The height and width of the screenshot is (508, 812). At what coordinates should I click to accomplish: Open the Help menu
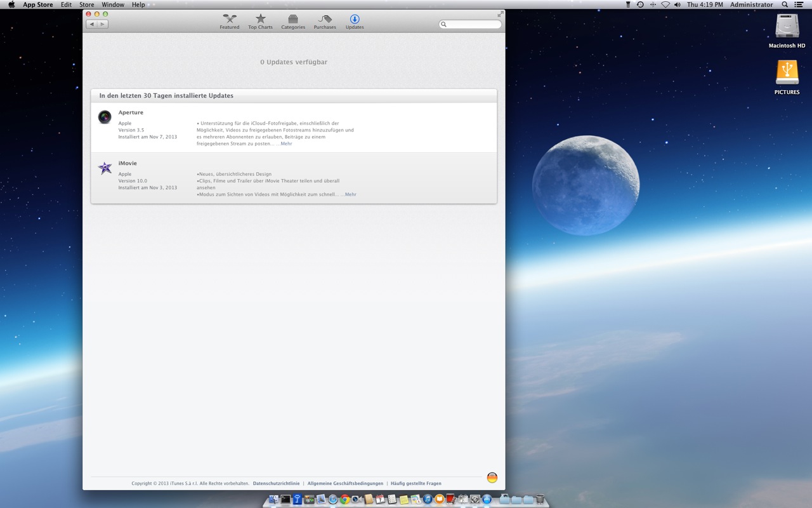[x=138, y=4]
